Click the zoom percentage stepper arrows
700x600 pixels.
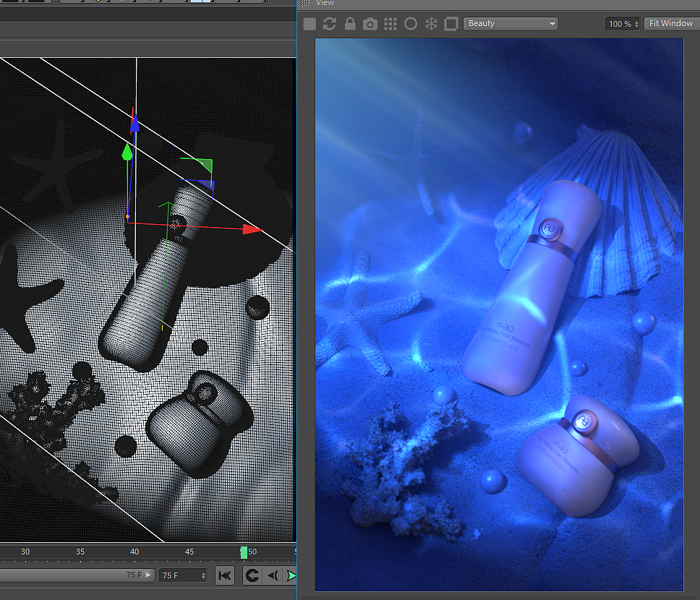pos(636,23)
